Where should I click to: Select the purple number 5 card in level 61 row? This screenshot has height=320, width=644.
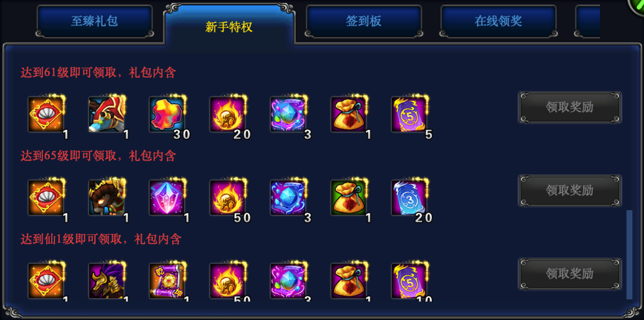coord(410,114)
